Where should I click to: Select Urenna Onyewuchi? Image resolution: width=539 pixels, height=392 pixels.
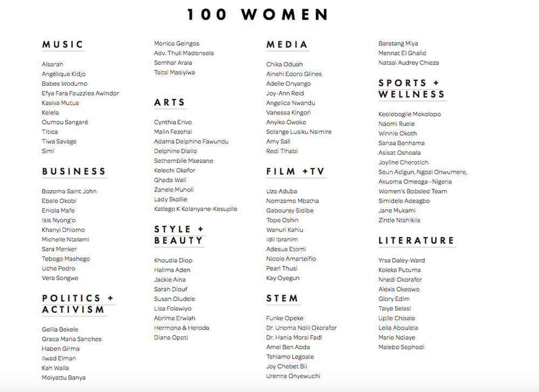pos(293,376)
